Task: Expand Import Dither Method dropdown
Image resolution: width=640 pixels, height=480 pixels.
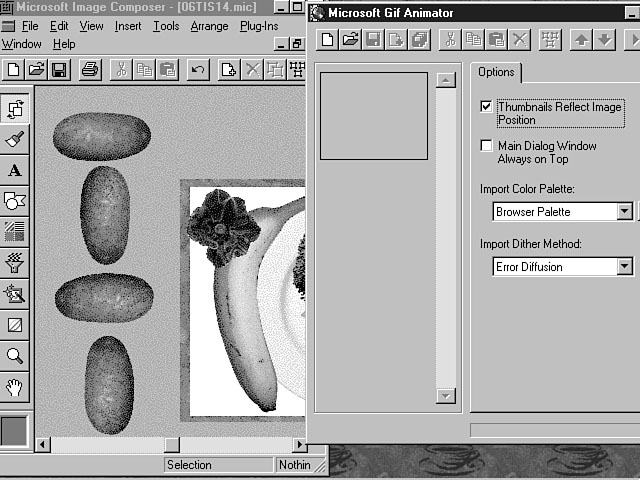Action: tap(625, 267)
